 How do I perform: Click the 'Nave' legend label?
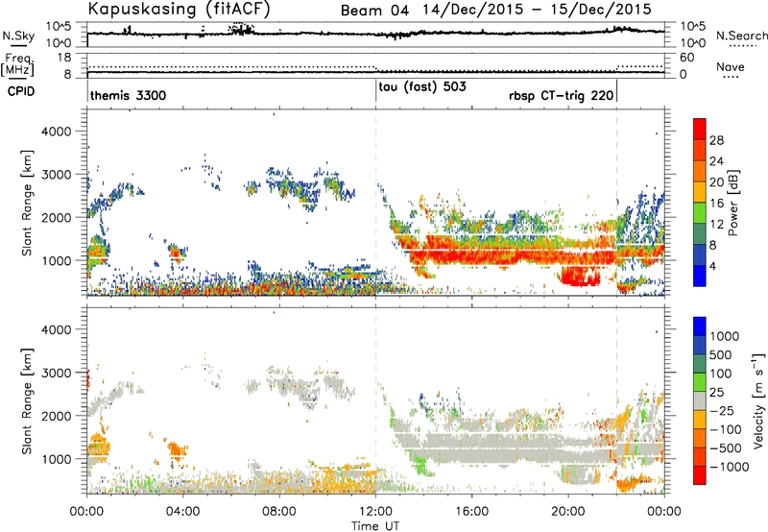[x=730, y=67]
